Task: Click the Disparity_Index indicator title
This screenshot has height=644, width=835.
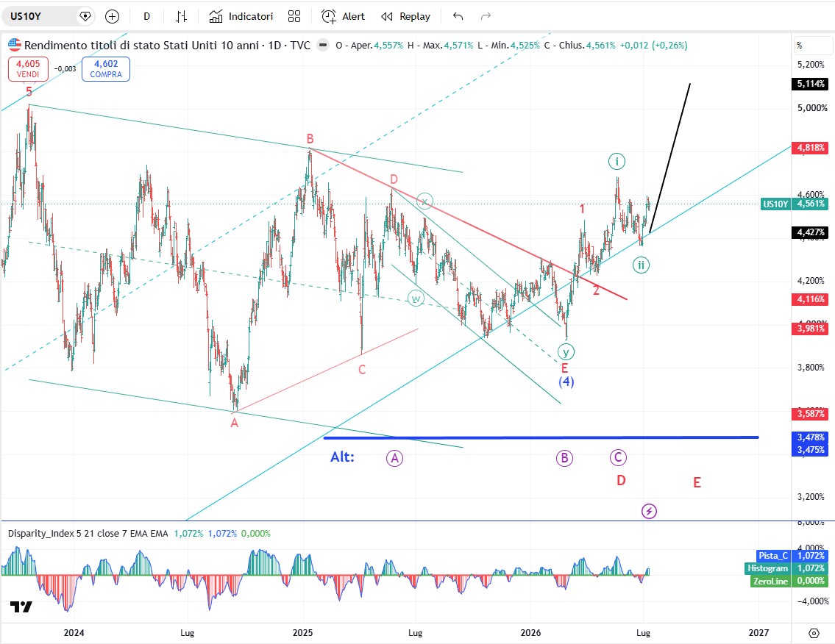Action: pos(88,533)
